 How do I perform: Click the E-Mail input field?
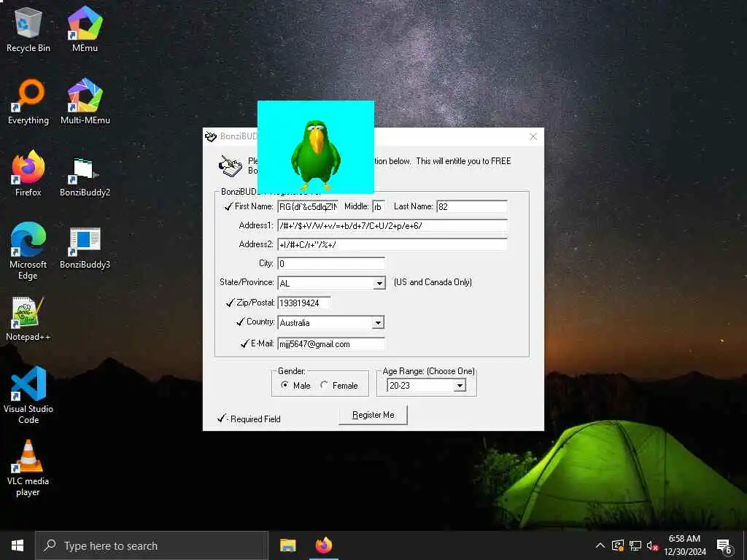(x=331, y=344)
